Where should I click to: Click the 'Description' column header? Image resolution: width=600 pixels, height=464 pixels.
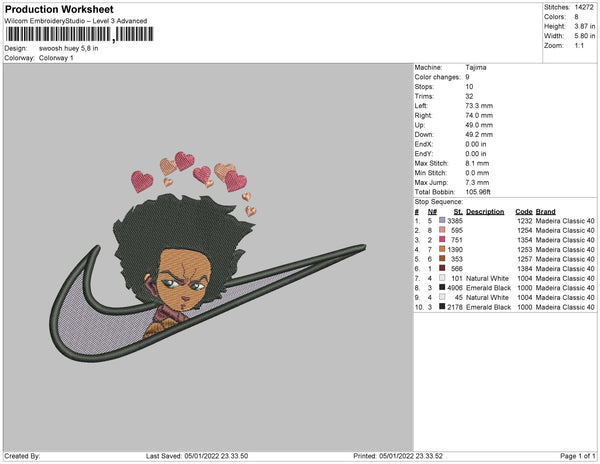485,212
